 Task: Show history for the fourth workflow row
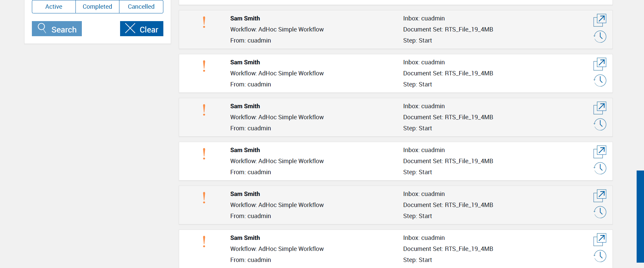[x=600, y=168]
